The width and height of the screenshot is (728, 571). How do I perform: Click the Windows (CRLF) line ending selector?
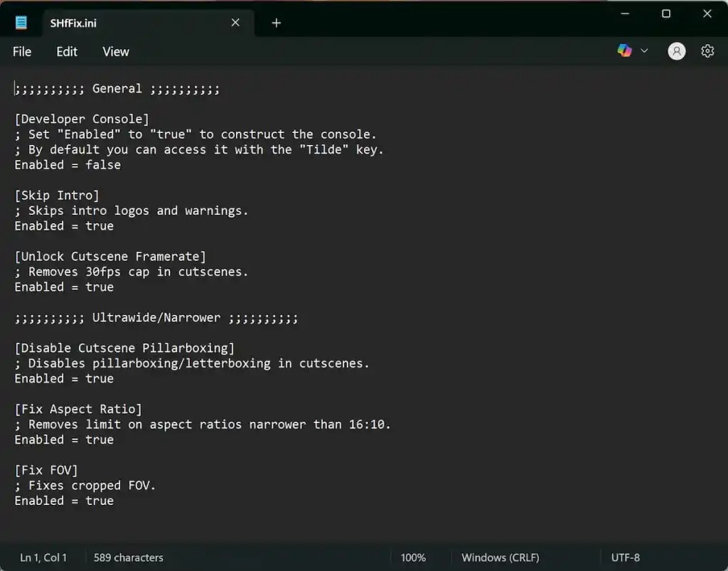click(500, 557)
